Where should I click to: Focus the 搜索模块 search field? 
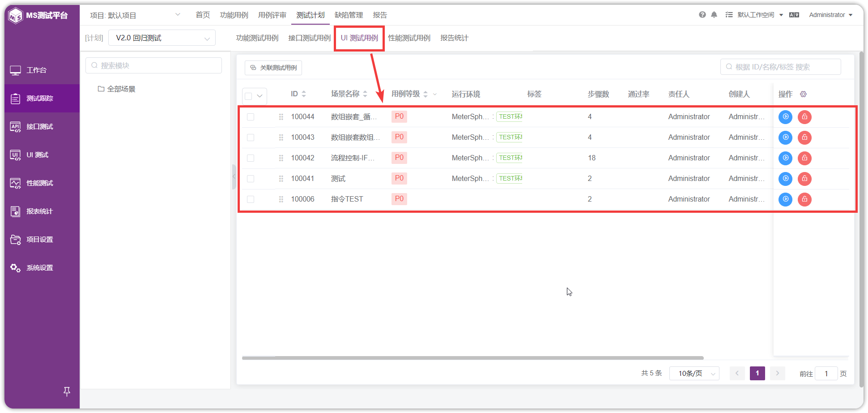[x=153, y=65]
